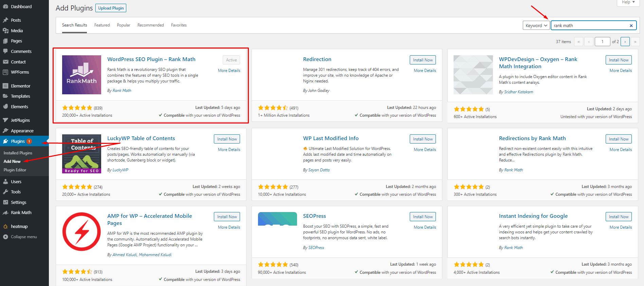Click the SEOPress plugin thumbnail

click(x=277, y=219)
